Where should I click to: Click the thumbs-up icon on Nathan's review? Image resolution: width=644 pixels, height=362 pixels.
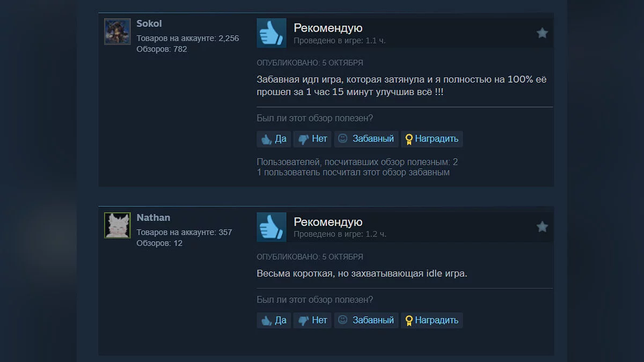[x=272, y=227]
